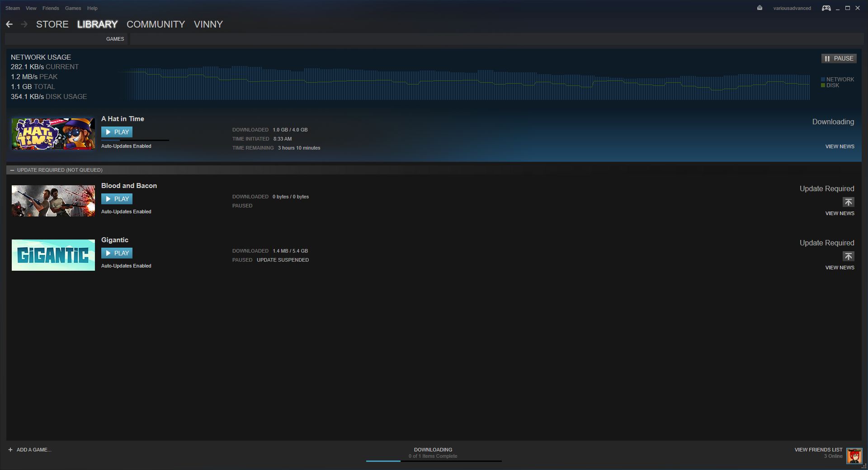Click the '1.0 GB / 4.0 GB' downloaded value
Image resolution: width=868 pixels, height=470 pixels.
(x=290, y=130)
